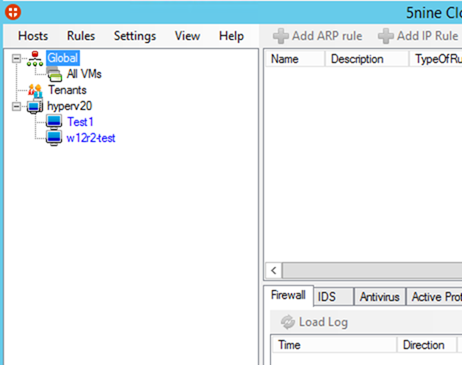Sort by Name column header

click(295, 59)
